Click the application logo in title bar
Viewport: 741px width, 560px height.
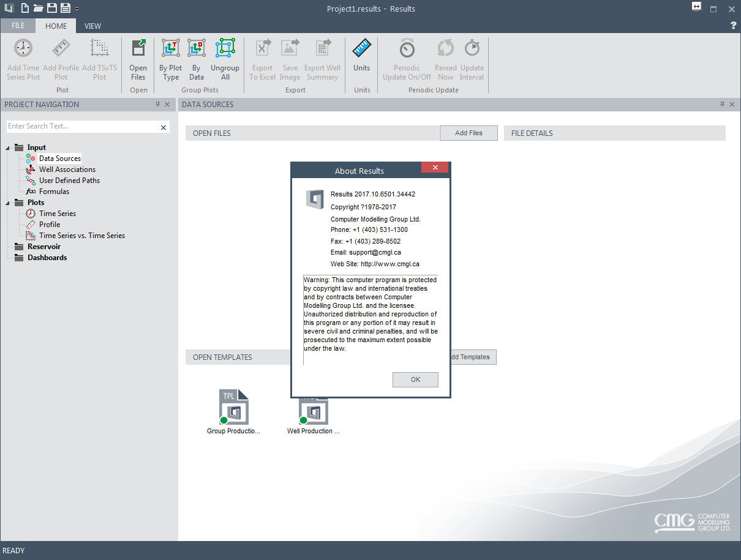click(8, 9)
